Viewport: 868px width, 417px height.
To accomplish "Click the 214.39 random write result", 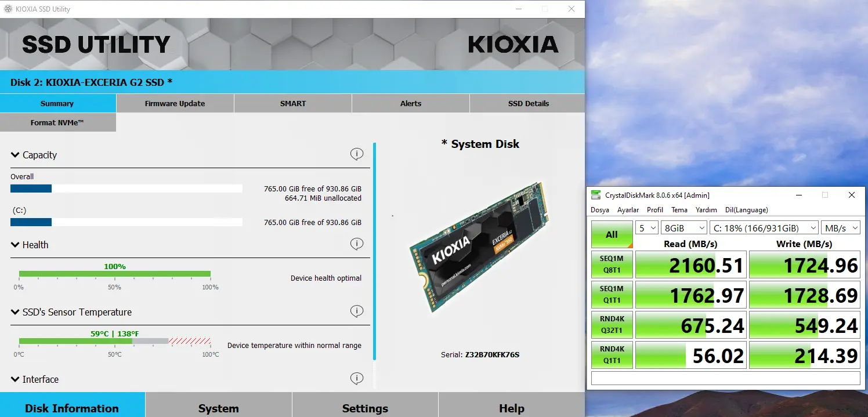I will pyautogui.click(x=805, y=356).
